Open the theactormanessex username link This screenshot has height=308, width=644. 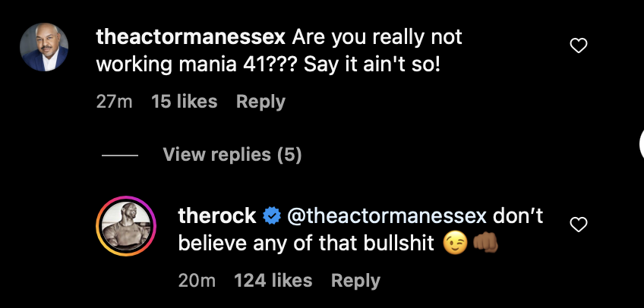coord(191,36)
